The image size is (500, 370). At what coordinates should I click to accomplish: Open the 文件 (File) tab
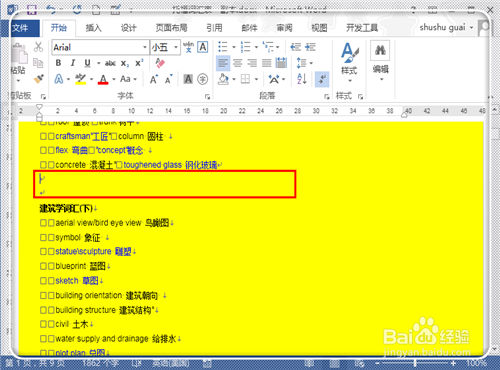coord(21,28)
